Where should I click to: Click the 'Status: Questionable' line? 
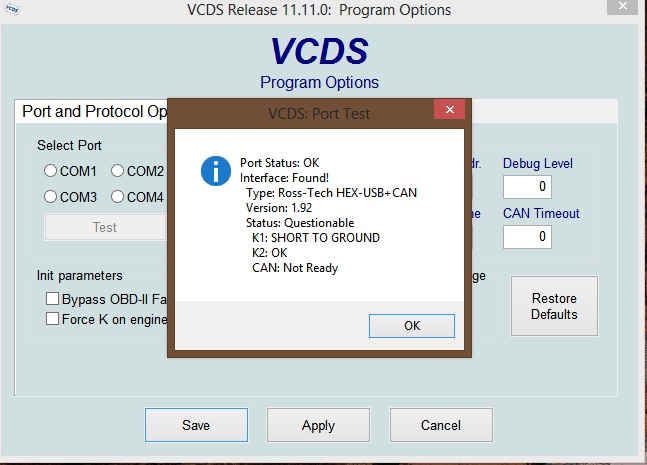[300, 223]
